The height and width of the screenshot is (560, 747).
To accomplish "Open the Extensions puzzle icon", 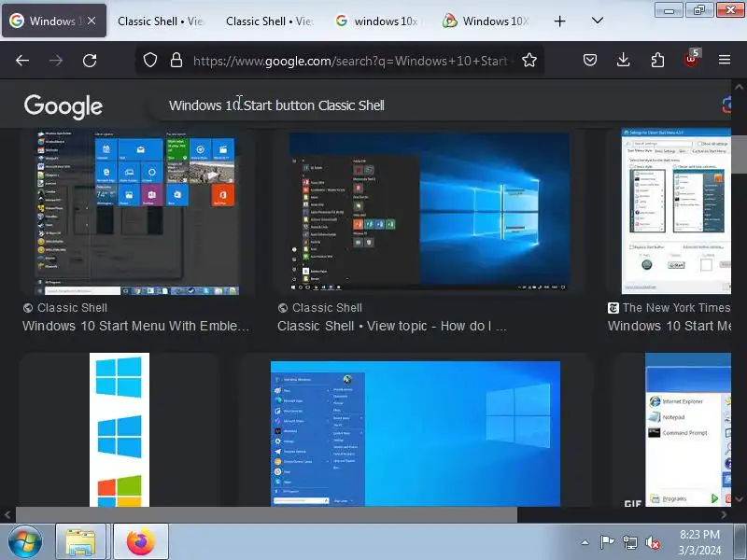I will (657, 60).
